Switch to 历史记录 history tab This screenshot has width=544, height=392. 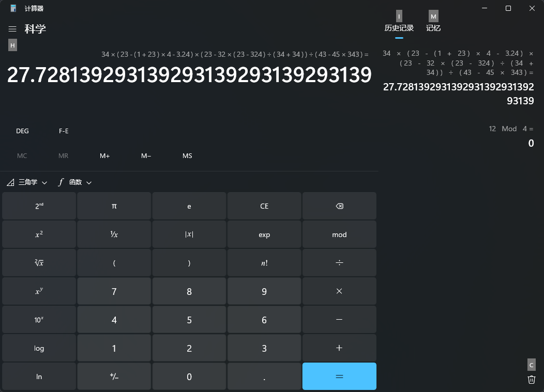point(399,28)
